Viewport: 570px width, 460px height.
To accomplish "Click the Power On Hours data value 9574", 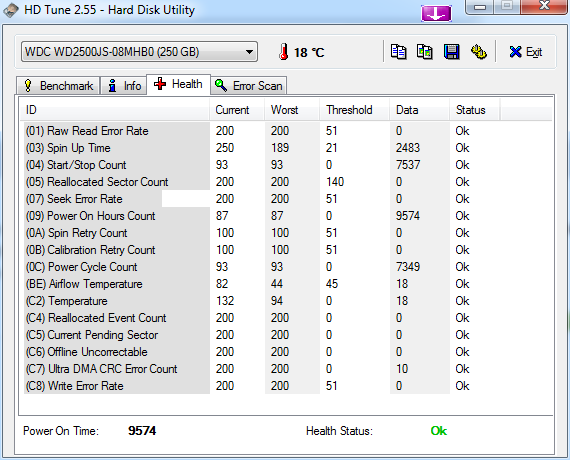I will (408, 216).
